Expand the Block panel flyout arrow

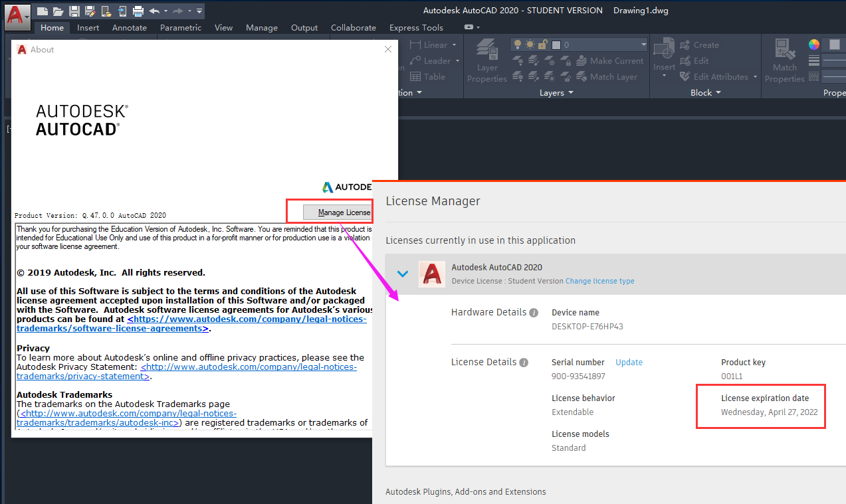coord(718,93)
